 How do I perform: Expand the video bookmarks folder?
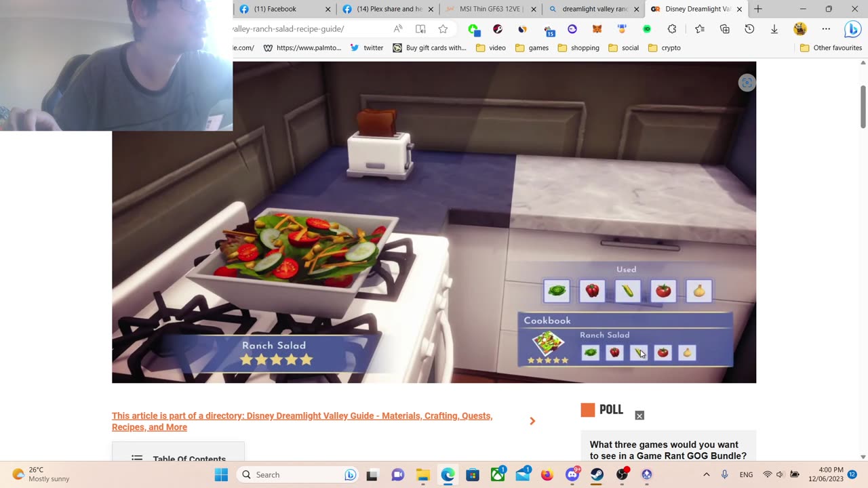tap(491, 48)
